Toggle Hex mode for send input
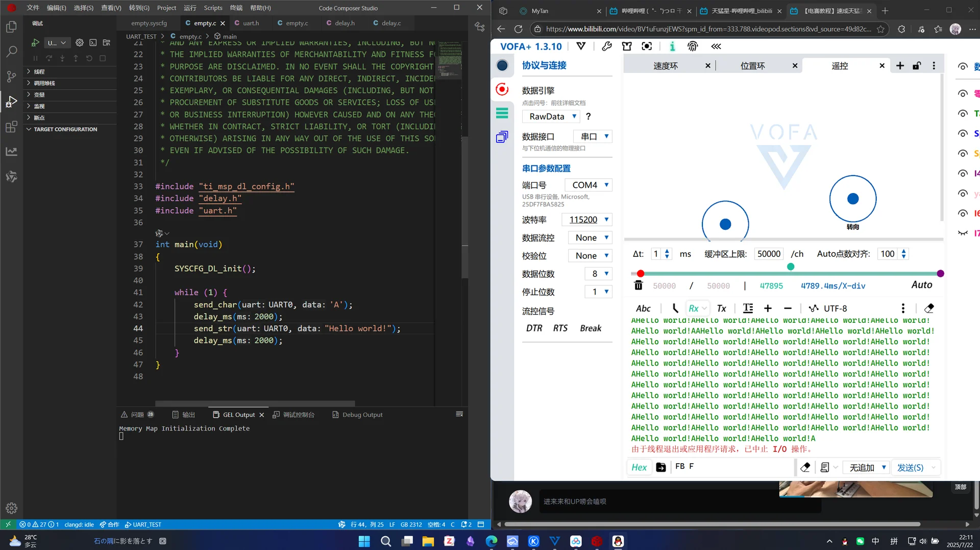The height and width of the screenshot is (550, 980). (x=639, y=467)
